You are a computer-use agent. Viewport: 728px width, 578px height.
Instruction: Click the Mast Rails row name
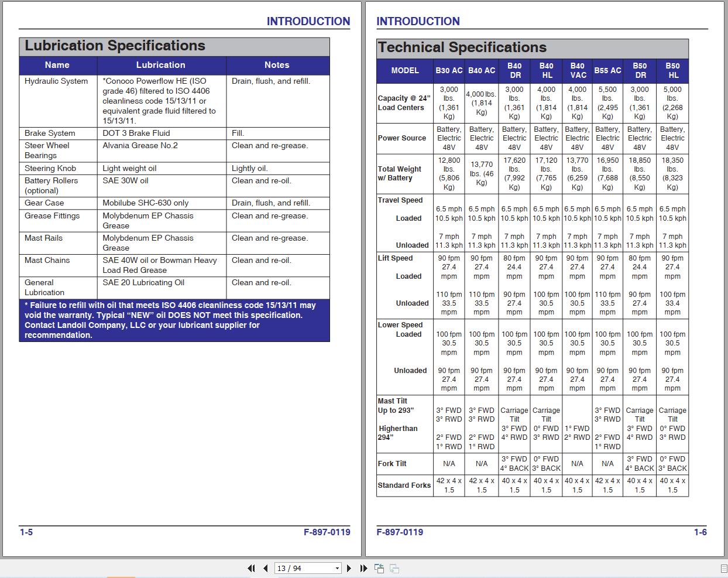pos(43,238)
